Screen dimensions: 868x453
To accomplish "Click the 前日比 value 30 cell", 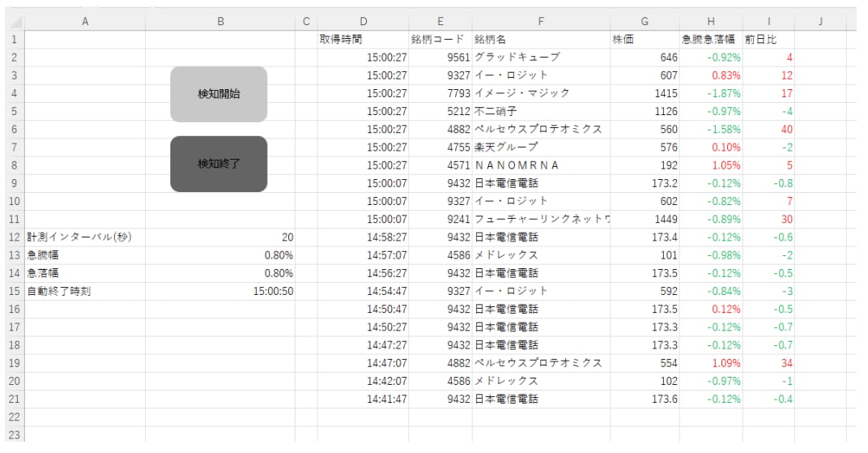I will (x=768, y=220).
